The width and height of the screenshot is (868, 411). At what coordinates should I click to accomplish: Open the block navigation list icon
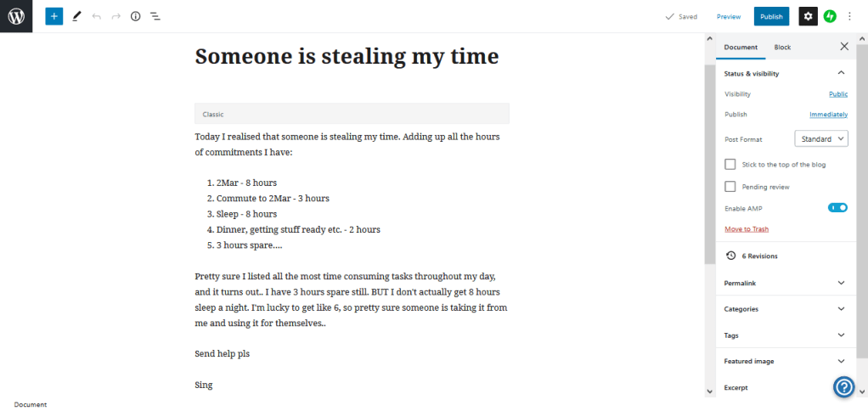point(155,16)
